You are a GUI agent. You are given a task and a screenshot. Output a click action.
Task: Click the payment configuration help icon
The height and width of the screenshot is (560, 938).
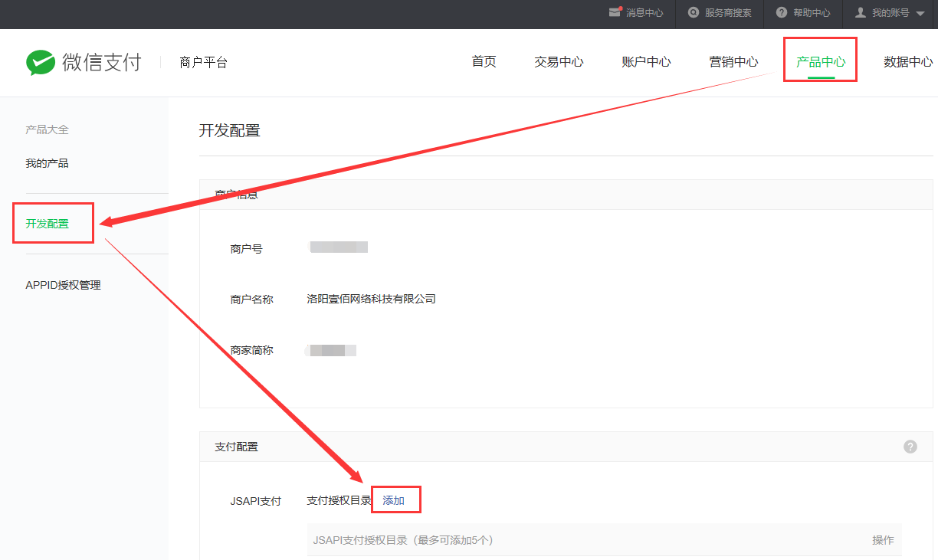(910, 447)
